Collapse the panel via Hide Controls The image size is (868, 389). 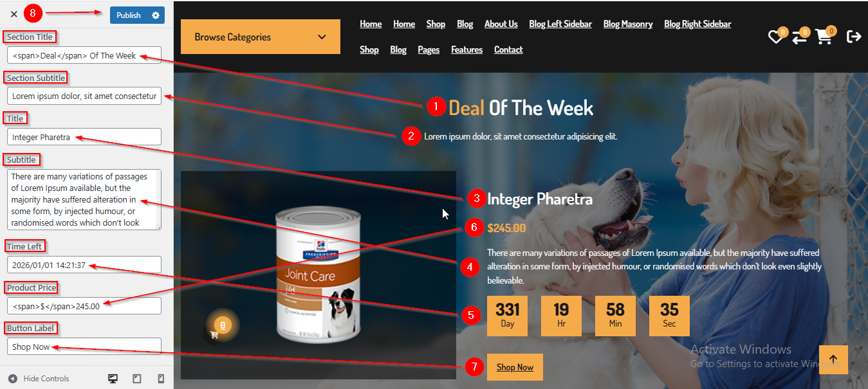tap(39, 379)
